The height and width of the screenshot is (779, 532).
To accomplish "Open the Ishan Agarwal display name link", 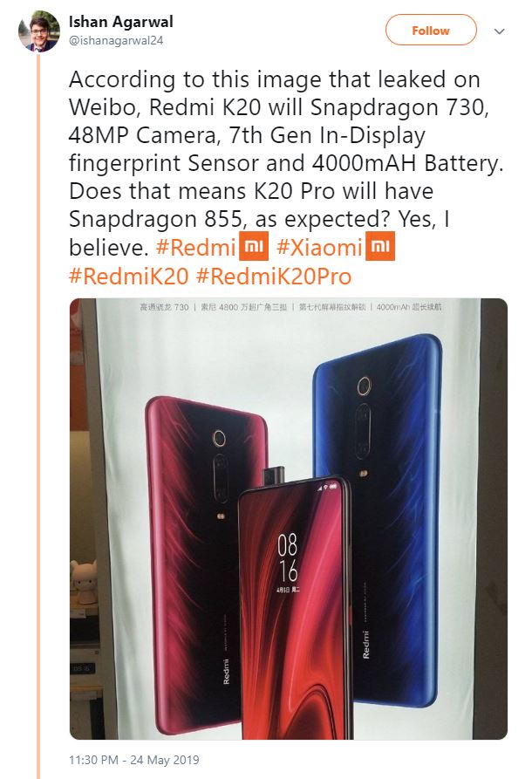I will [x=120, y=21].
